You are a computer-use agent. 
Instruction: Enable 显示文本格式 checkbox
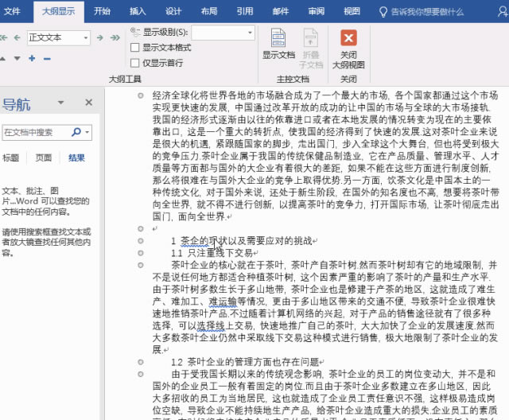(x=134, y=48)
